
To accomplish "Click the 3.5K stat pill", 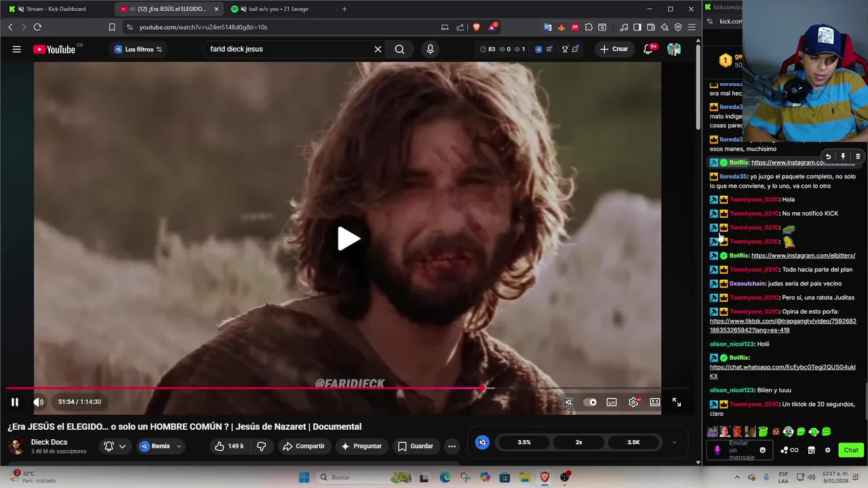I will pyautogui.click(x=633, y=442).
